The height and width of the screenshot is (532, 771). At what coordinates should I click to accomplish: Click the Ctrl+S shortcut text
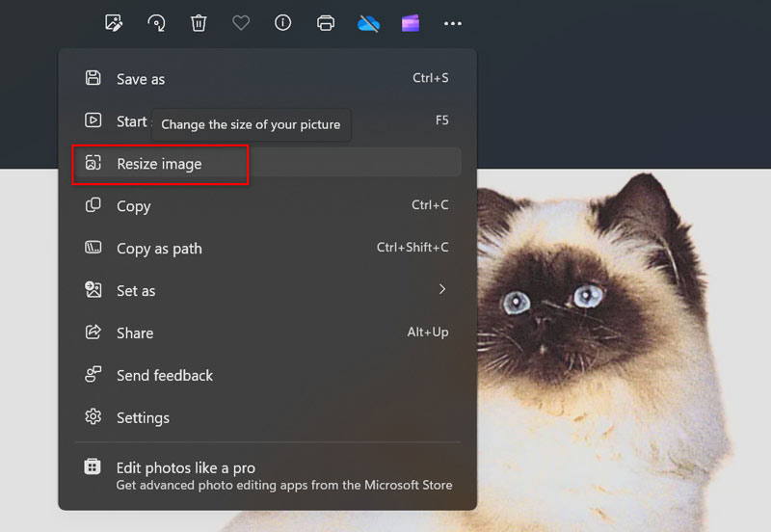tap(430, 78)
